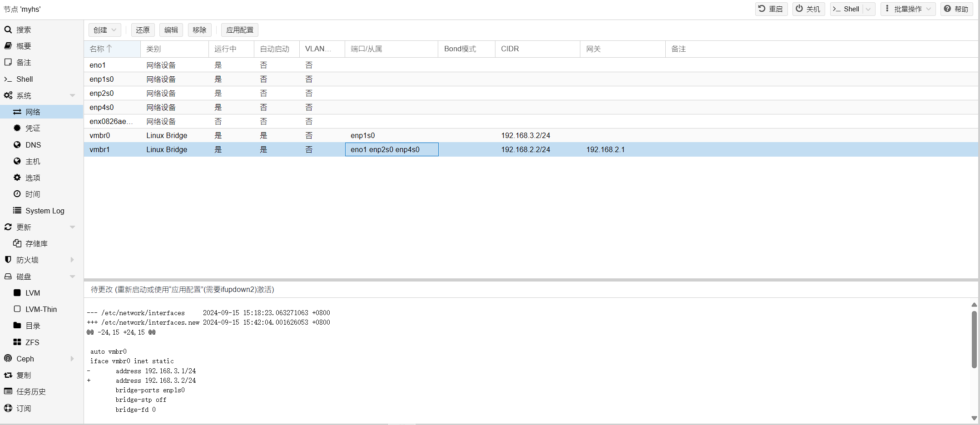Open the 概要 sidebar item

pyautogui.click(x=42, y=46)
